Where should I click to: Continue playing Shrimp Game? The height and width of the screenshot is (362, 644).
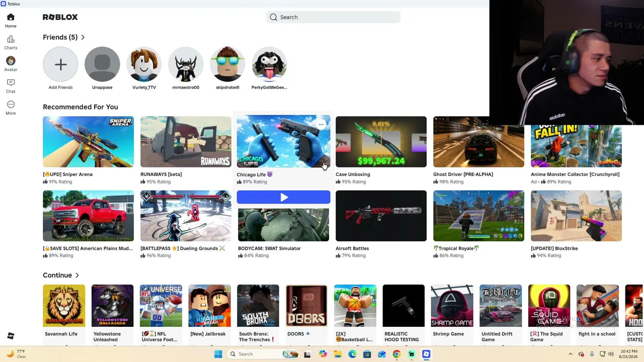click(x=452, y=306)
